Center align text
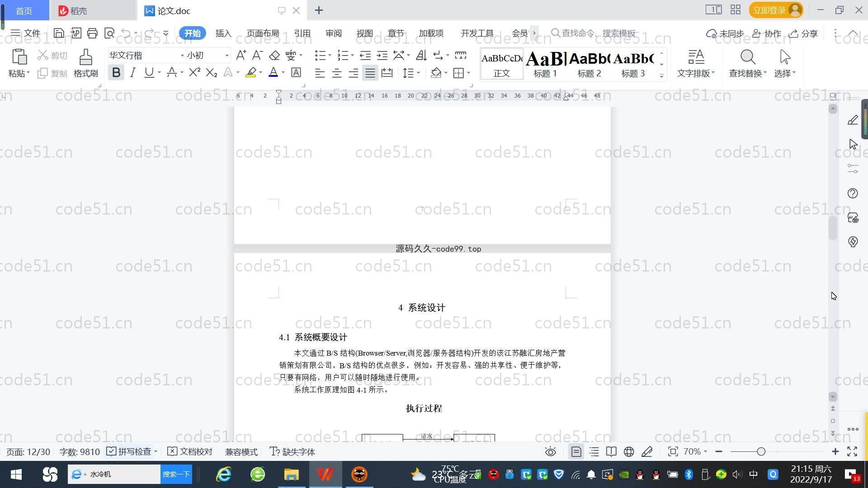Image resolution: width=868 pixels, height=488 pixels. (x=336, y=73)
